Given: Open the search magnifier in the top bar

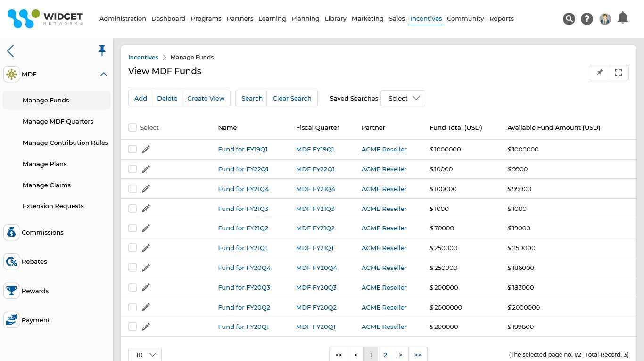Looking at the screenshot, I should click(x=569, y=19).
